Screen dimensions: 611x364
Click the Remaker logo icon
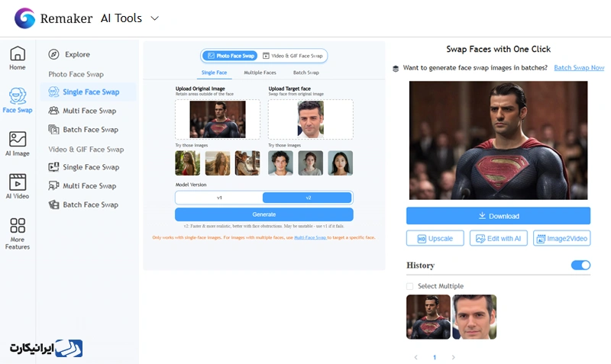coord(24,18)
